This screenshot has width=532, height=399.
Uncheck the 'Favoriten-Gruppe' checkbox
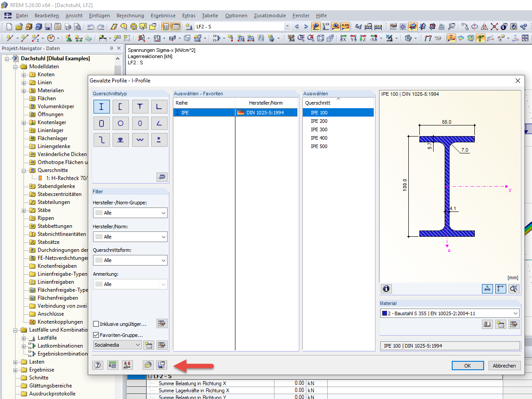pyautogui.click(x=96, y=335)
